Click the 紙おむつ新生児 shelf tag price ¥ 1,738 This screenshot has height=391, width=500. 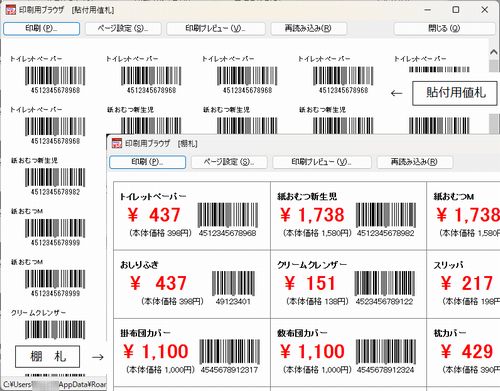tap(312, 215)
